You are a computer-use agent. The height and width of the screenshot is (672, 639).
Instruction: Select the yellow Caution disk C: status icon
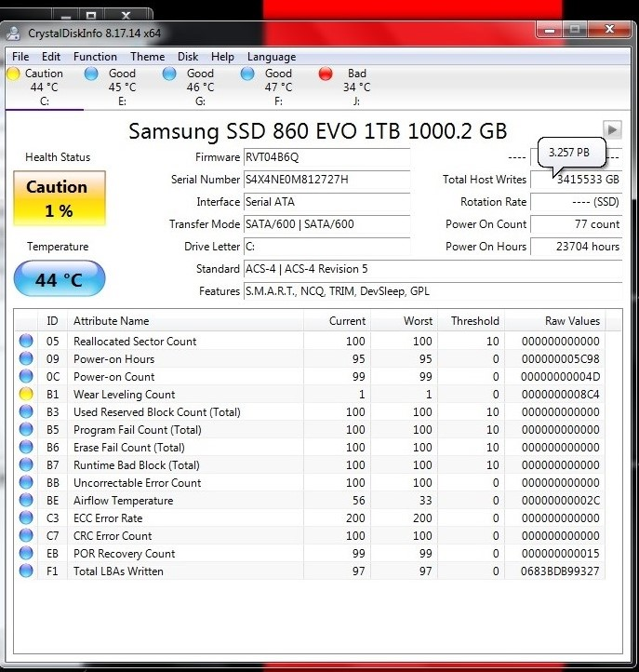13,74
